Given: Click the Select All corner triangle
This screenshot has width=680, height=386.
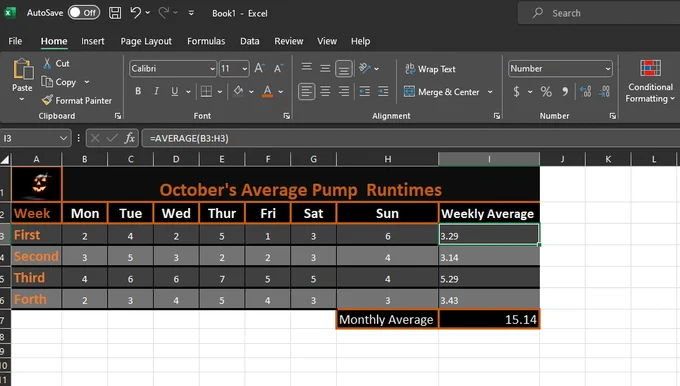Looking at the screenshot, I should (x=5, y=159).
